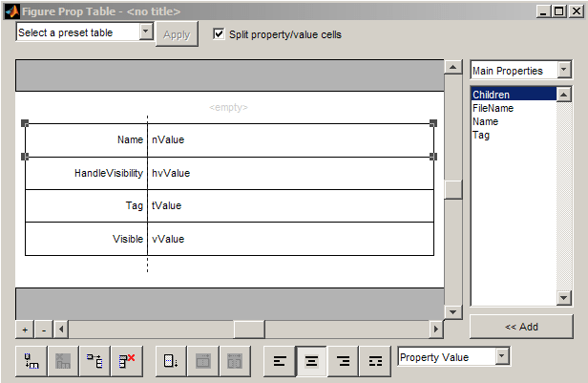Click the <empty> title placeholder

(228, 107)
